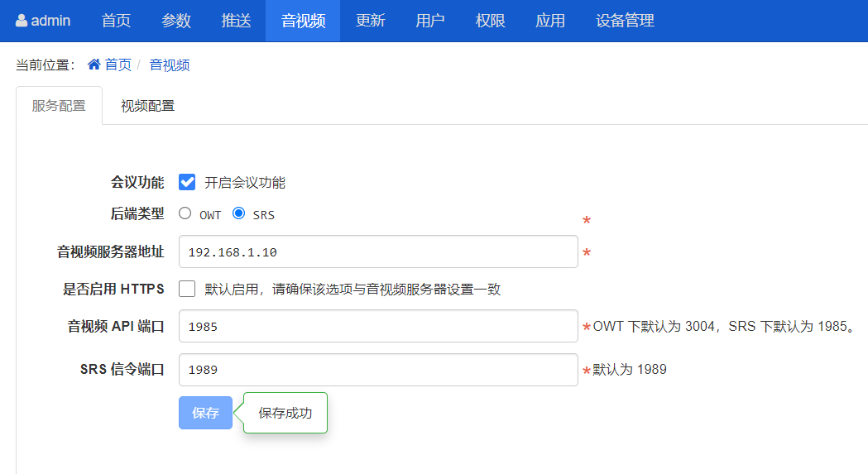Click the 音视频 breadcrumb link

click(x=170, y=65)
